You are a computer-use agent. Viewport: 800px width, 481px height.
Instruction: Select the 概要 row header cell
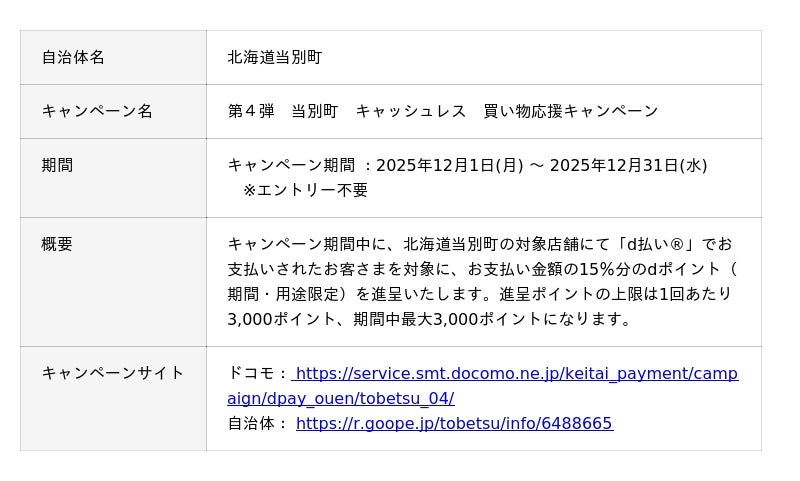click(x=57, y=244)
